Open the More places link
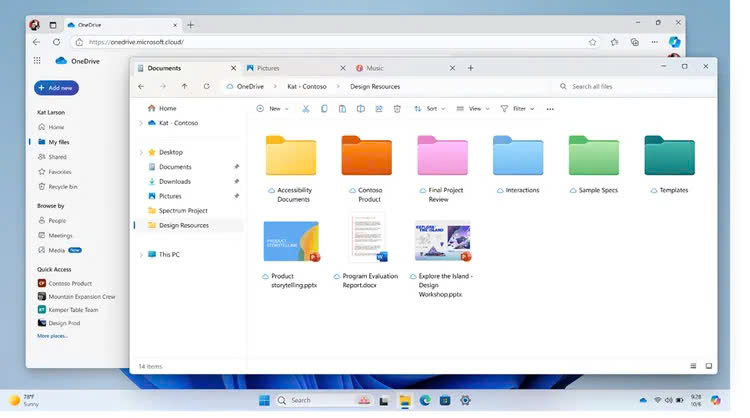This screenshot has width=750, height=418. 53,336
